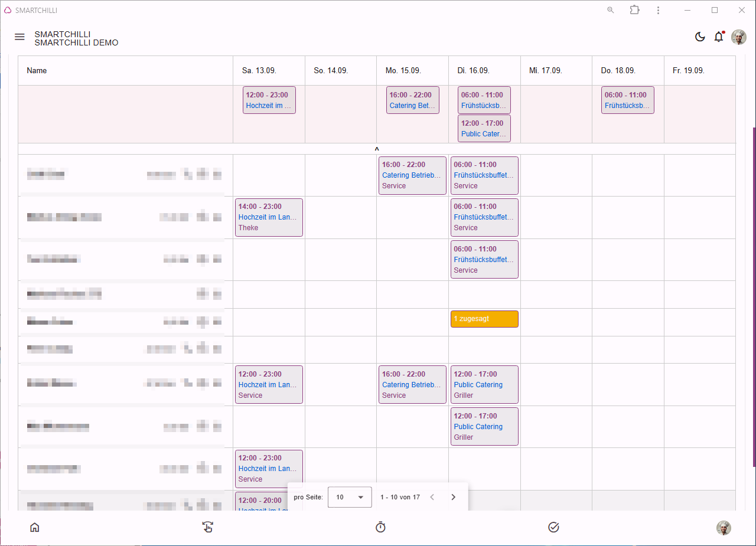Image resolution: width=756 pixels, height=546 pixels.
Task: Open notifications bell icon
Action: tap(719, 37)
